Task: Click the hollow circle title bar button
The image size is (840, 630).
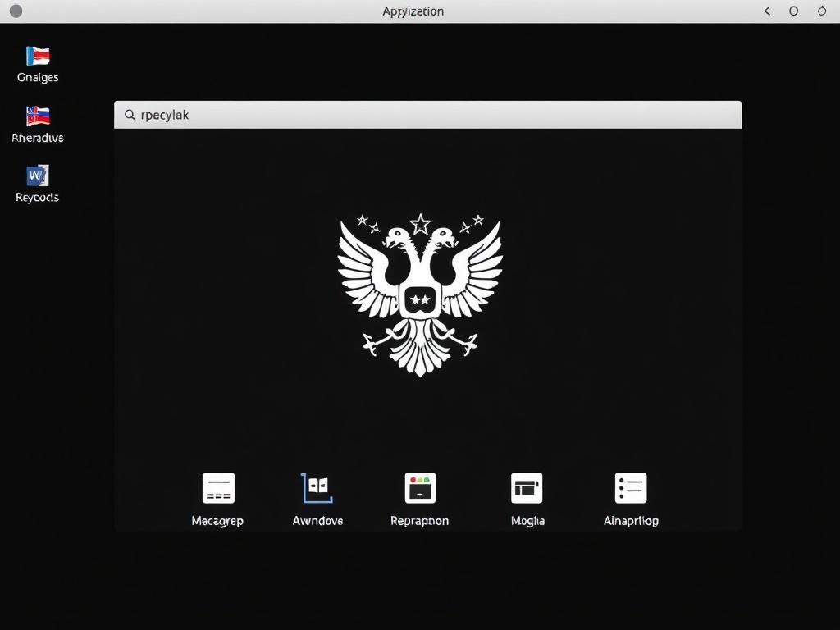Action: tap(793, 11)
